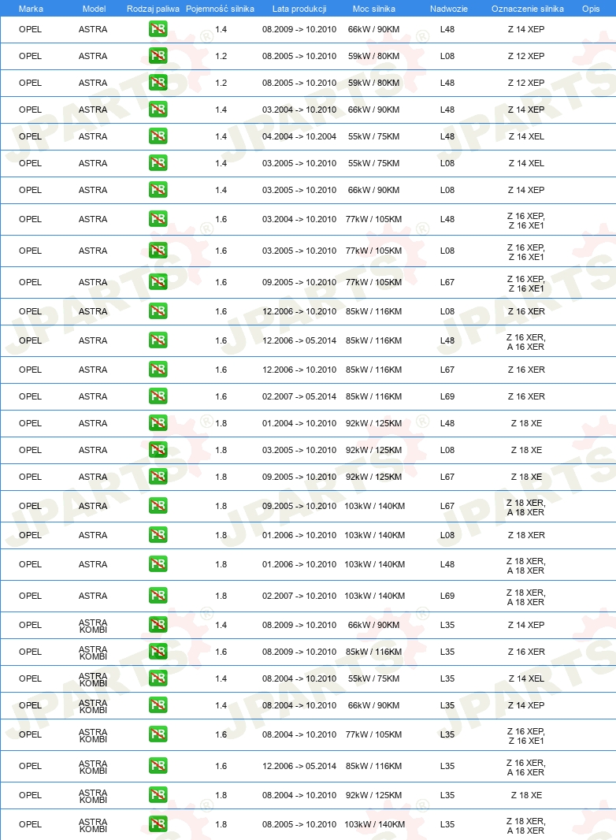This screenshot has height=840, width=616.
Task: Click the fuel icon in the 01.2004 -> 10.2010 row
Action: tap(158, 423)
